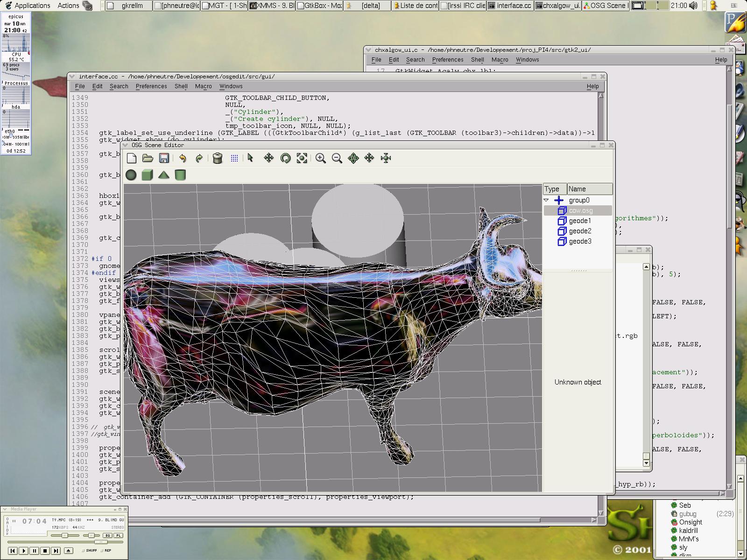The image size is (747, 560).
Task: Click the PL playlist button in Media Player
Action: tap(118, 535)
